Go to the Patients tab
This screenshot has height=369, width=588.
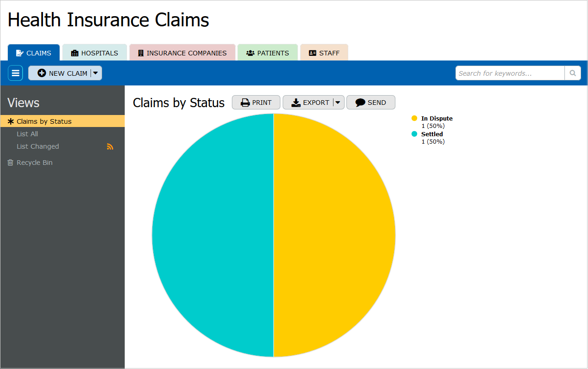267,53
